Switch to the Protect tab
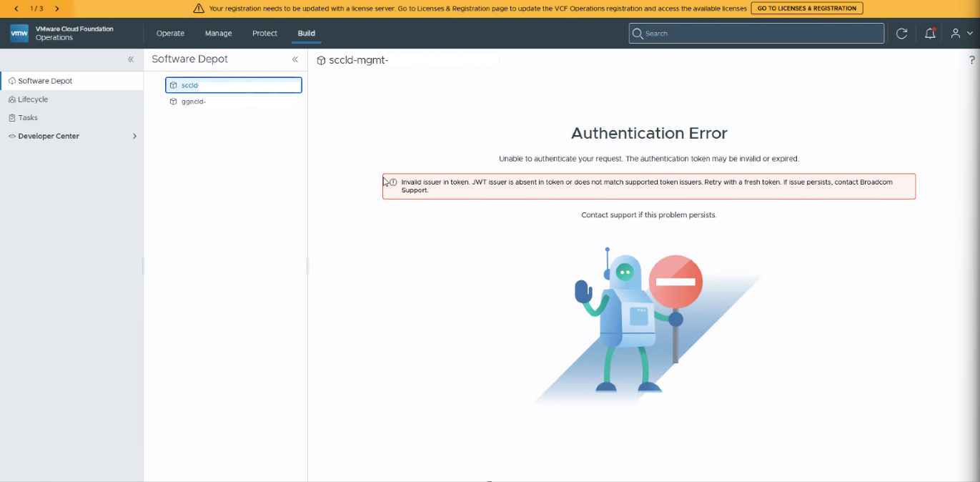Viewport: 980px width, 482px height. (264, 33)
